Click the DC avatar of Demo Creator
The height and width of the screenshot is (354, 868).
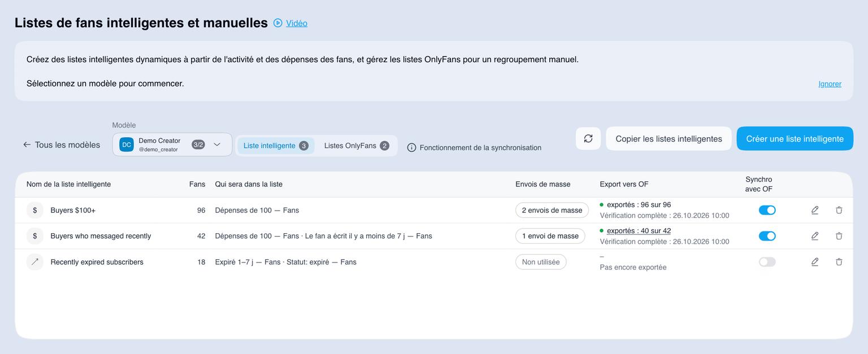click(x=127, y=145)
